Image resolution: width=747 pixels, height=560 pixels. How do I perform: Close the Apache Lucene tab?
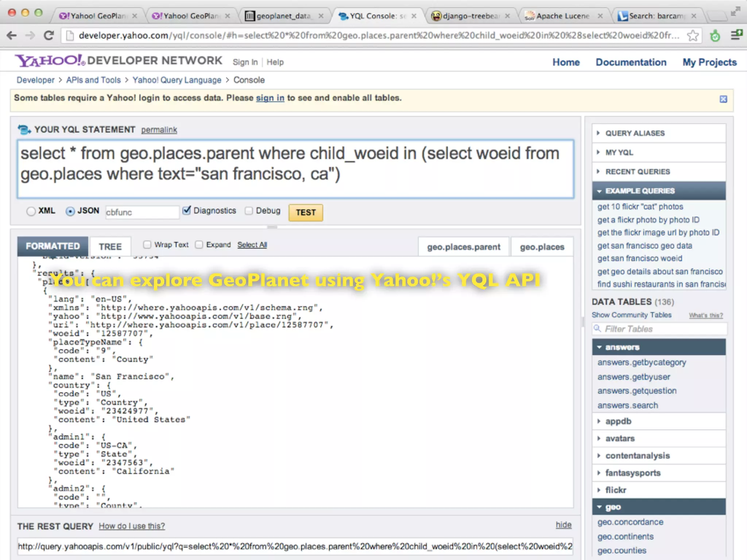(600, 16)
